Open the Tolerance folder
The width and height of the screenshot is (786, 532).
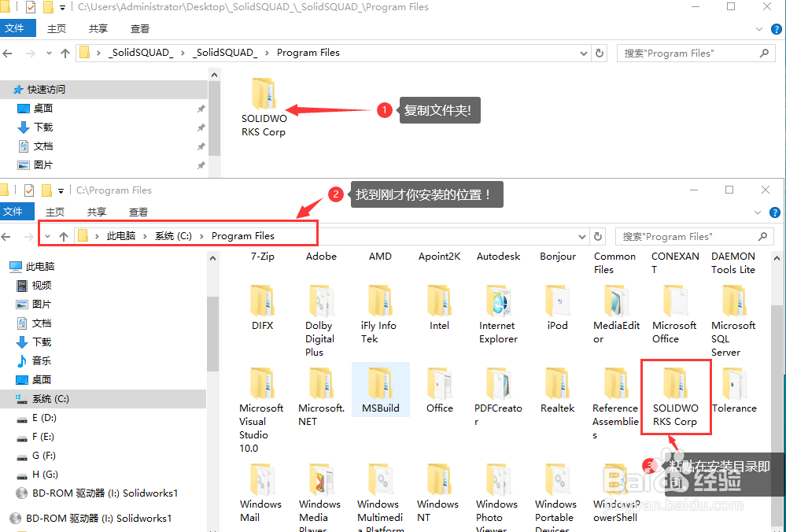click(734, 390)
